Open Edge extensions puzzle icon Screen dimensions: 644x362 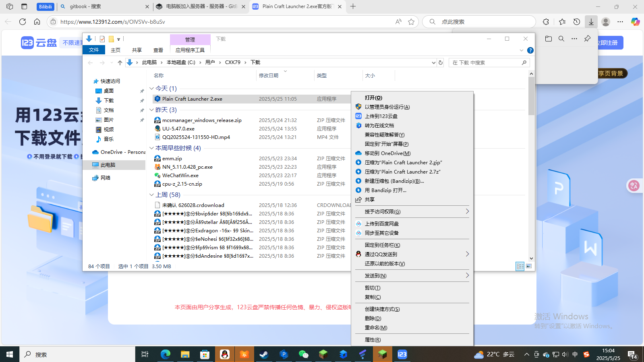[x=546, y=22]
